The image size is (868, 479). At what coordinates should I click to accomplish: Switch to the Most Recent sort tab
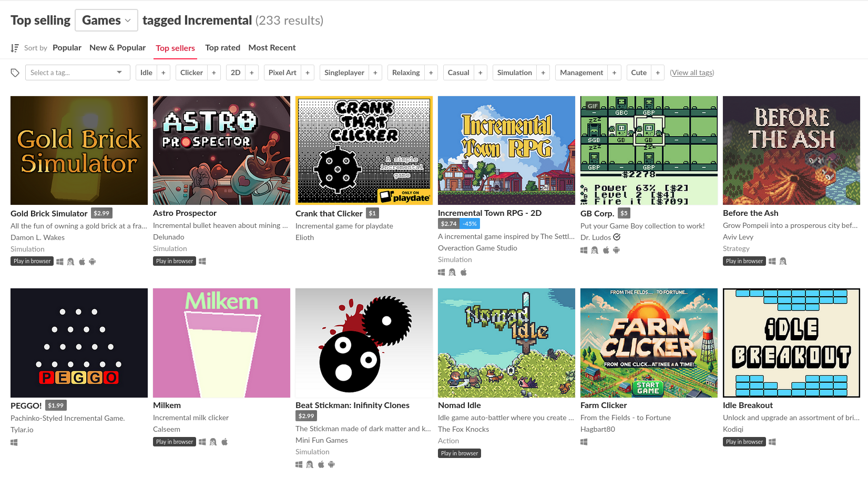(272, 48)
